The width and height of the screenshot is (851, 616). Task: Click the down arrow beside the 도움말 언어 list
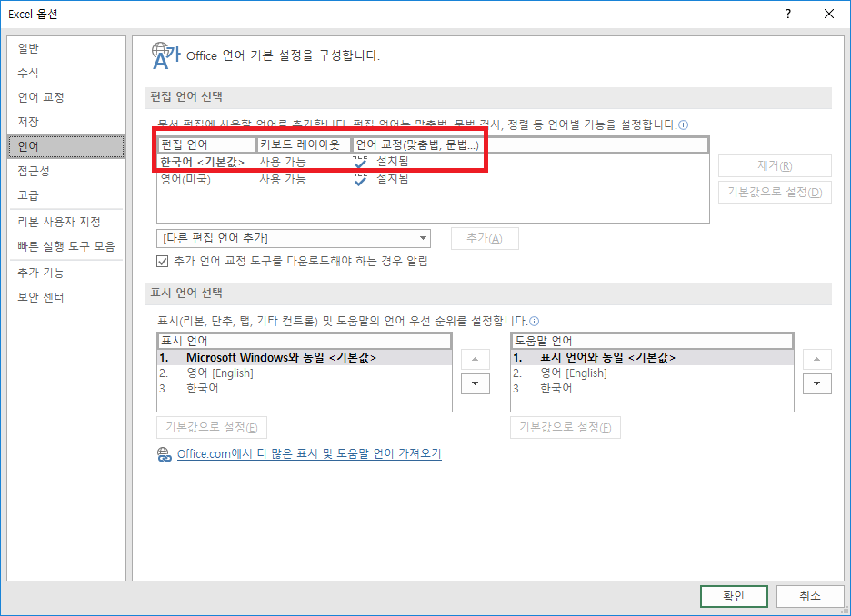pos(816,383)
